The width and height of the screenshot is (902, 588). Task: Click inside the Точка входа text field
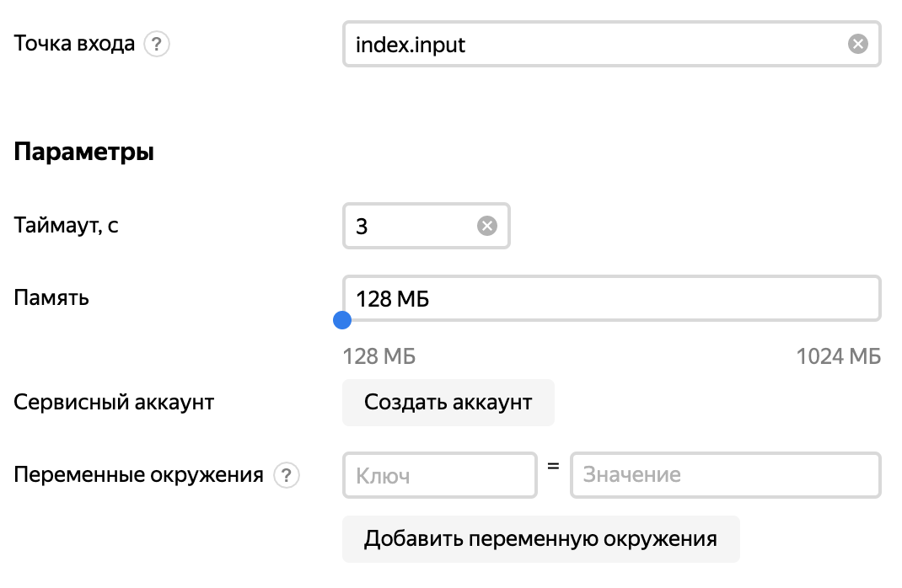coord(590,44)
